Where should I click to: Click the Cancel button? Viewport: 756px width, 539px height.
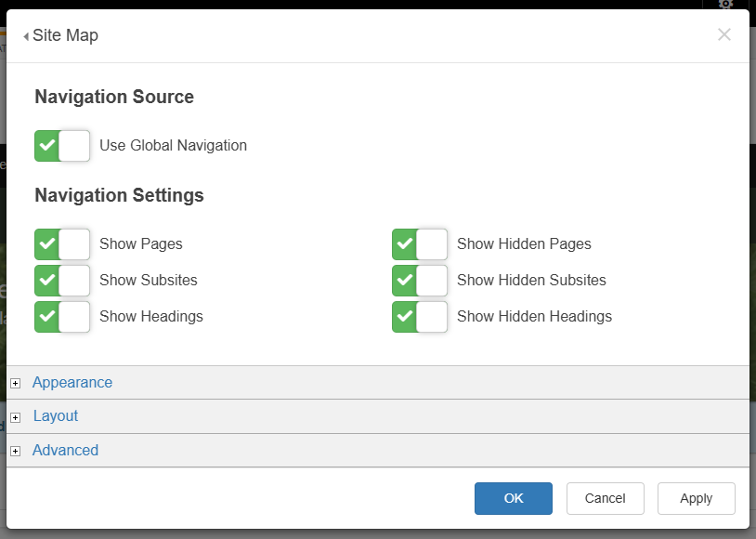coord(606,498)
